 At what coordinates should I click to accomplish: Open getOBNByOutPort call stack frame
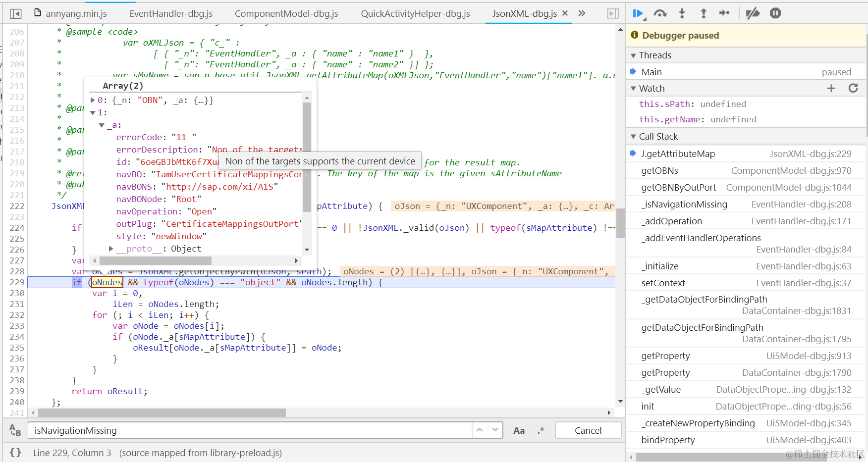(746, 188)
